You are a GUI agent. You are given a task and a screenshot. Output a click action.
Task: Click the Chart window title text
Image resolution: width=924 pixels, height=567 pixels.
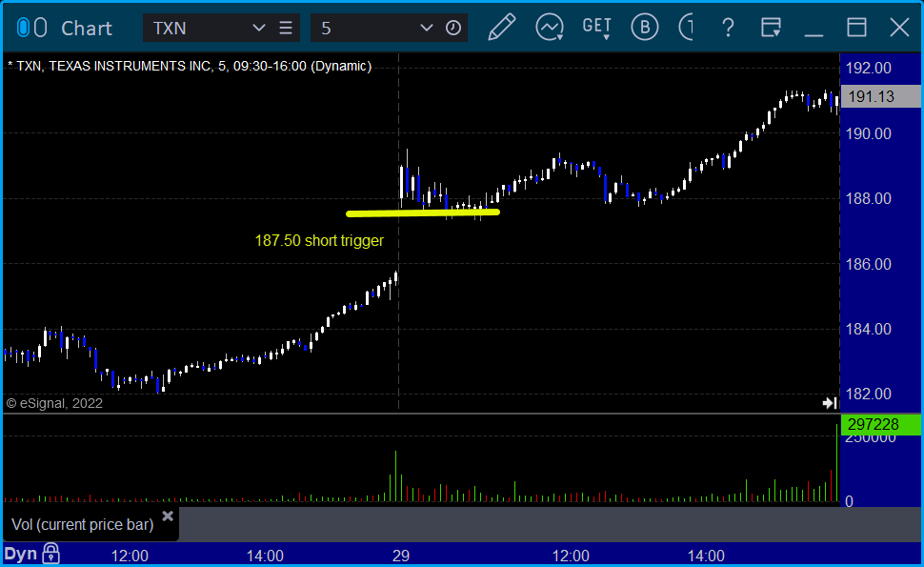(x=87, y=28)
